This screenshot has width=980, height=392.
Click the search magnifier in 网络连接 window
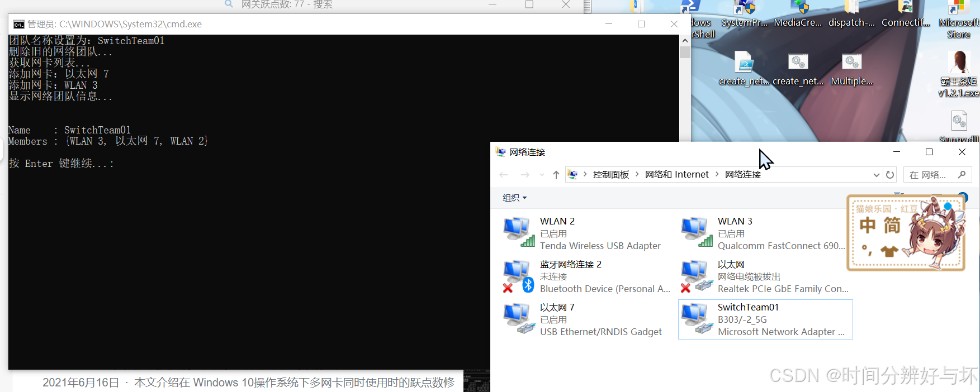coord(962,175)
